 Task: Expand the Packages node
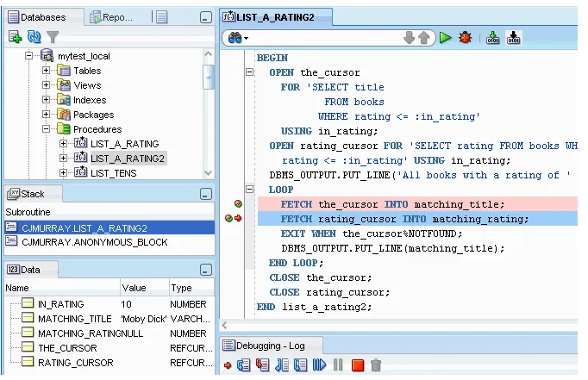pyautogui.click(x=46, y=115)
